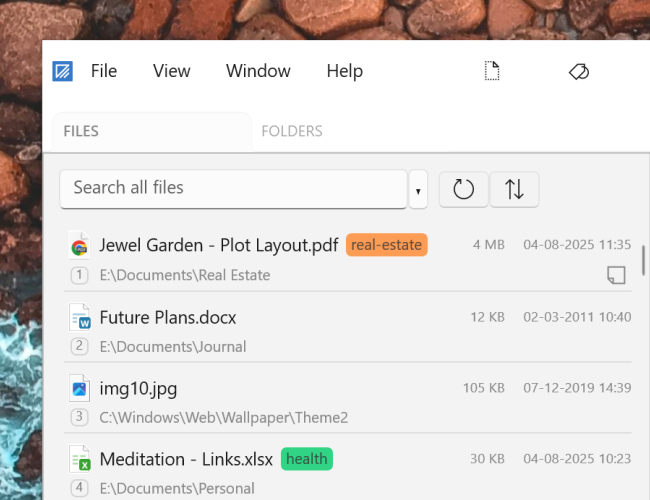Screen dimensions: 650x500
Task: Refresh the file list
Action: coord(463,189)
